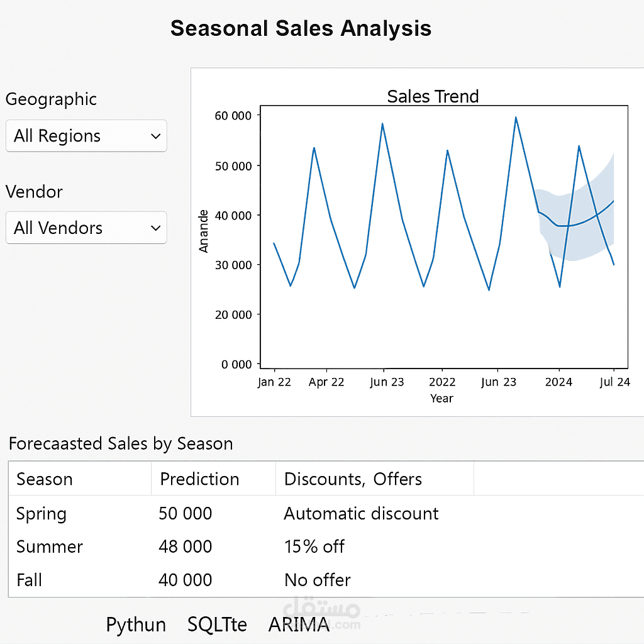Click the All Vendors chevron arrow

(156, 228)
